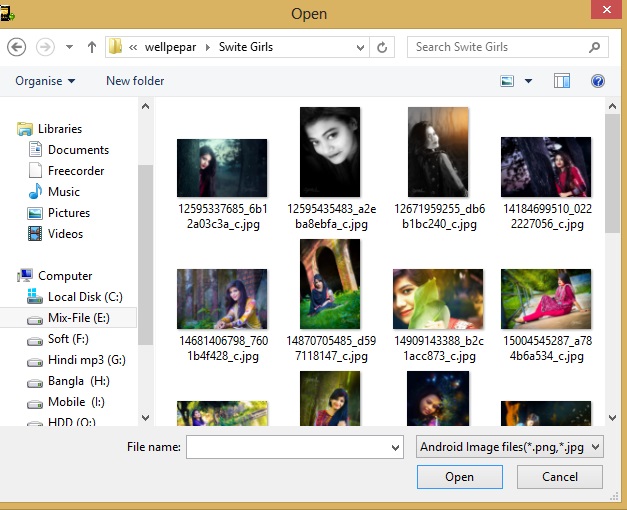Click the navigation pane scrollbar thumb
Screen dimensions: 627x510
[x=146, y=255]
